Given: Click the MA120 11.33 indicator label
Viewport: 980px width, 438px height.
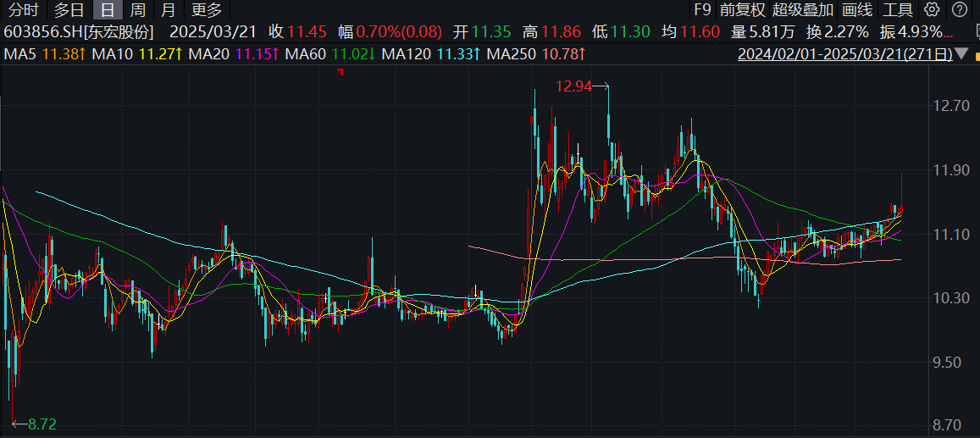Looking at the screenshot, I should point(431,54).
